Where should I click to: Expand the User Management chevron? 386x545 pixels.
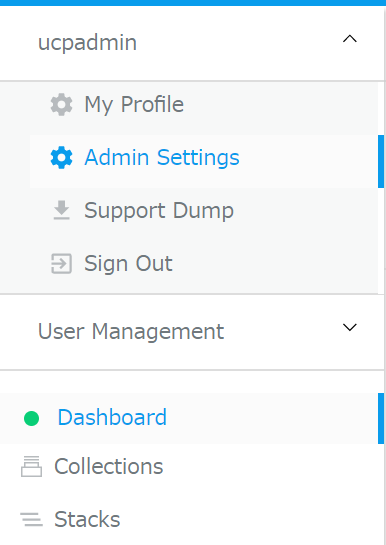350,327
